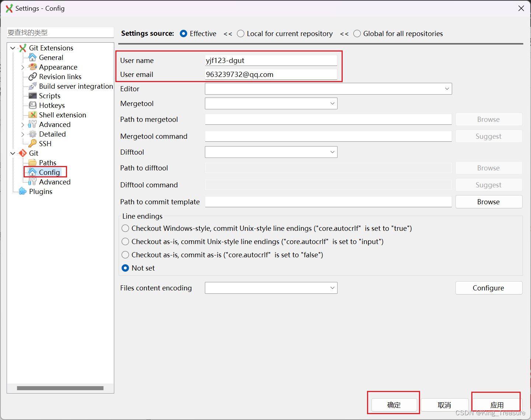Expand the Detailed tree node
The width and height of the screenshot is (531, 420).
(22, 134)
